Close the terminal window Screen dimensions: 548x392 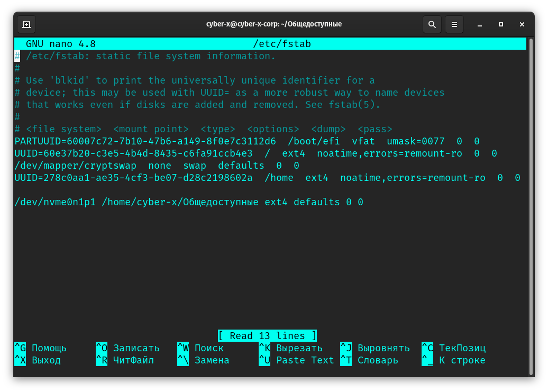522,24
